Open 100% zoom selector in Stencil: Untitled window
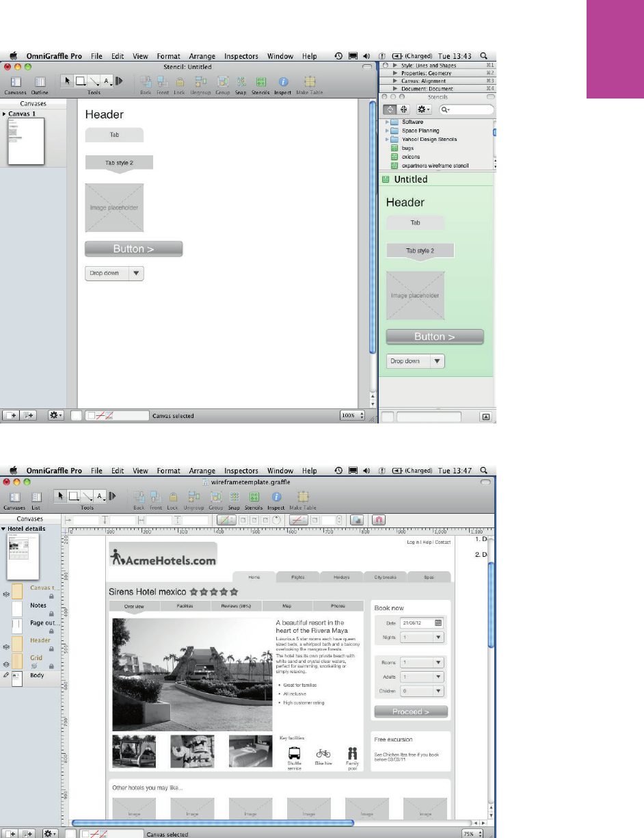644x838 pixels. [353, 415]
